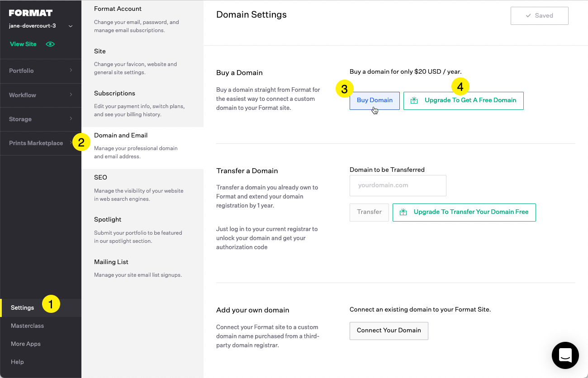Click the Buy Domain button
The width and height of the screenshot is (588, 378).
[x=375, y=101]
